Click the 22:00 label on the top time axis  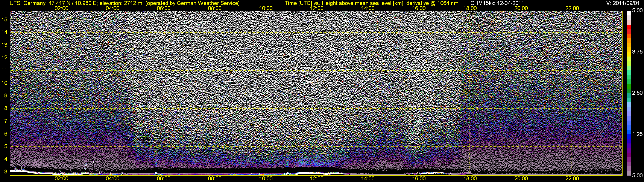572,8
